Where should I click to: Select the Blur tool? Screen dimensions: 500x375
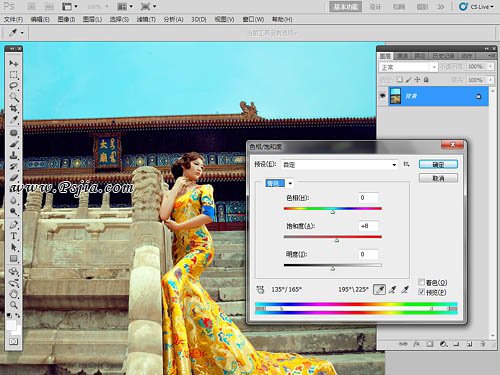point(14,201)
